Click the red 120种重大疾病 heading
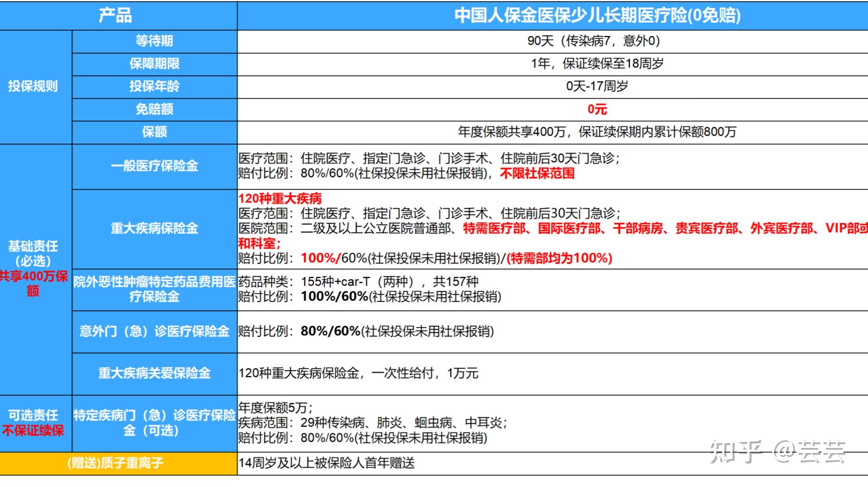This screenshot has width=868, height=487. (x=280, y=198)
